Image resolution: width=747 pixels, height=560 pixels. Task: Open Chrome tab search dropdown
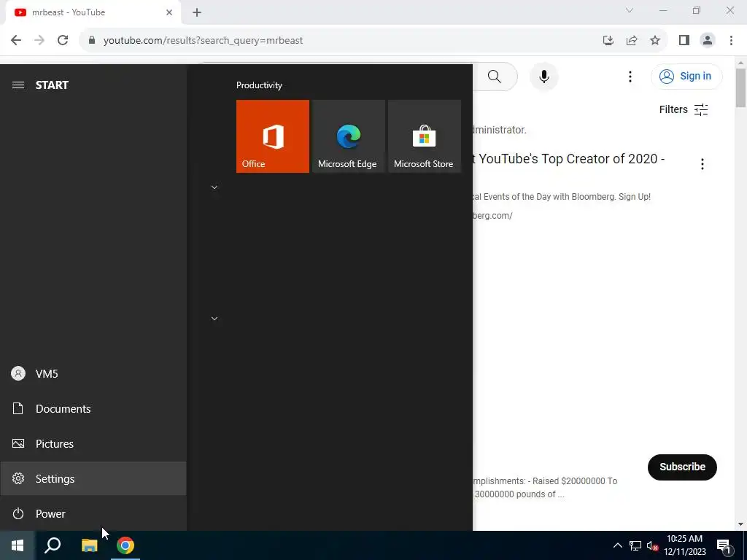click(630, 10)
